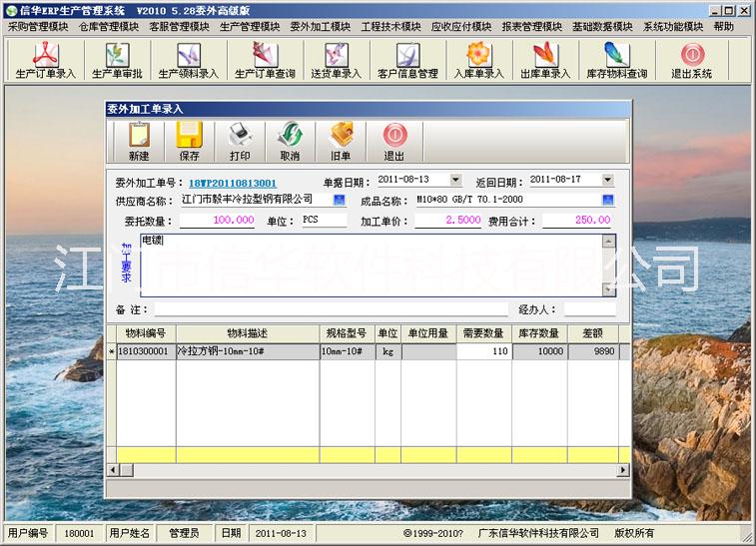
Task: Print the order using 打印 icon
Action: pyautogui.click(x=240, y=141)
